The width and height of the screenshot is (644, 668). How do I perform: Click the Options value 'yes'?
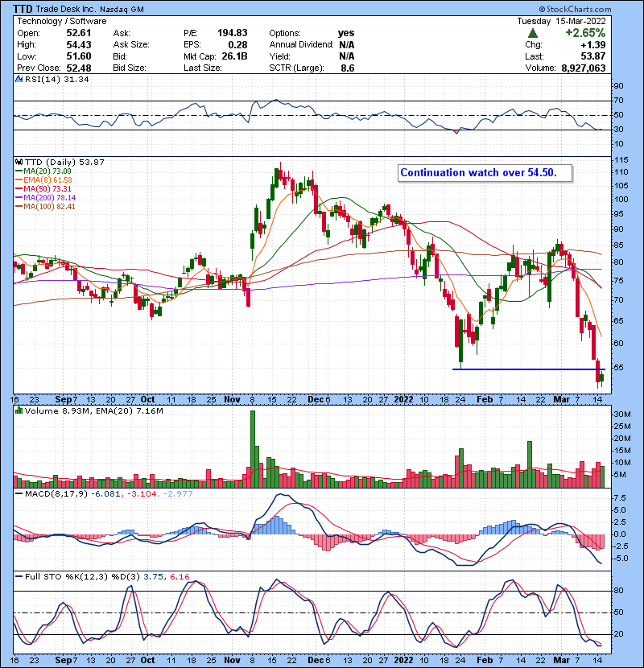pyautogui.click(x=346, y=33)
